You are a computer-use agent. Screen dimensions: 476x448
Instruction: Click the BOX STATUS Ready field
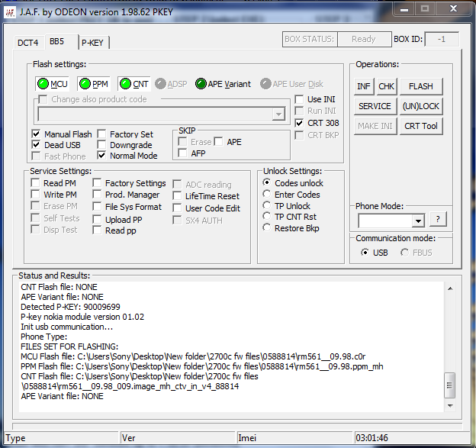point(364,39)
